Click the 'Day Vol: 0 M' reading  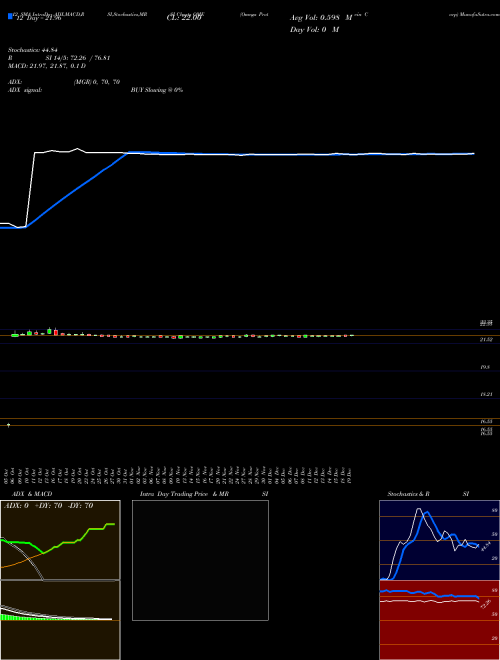(314, 30)
